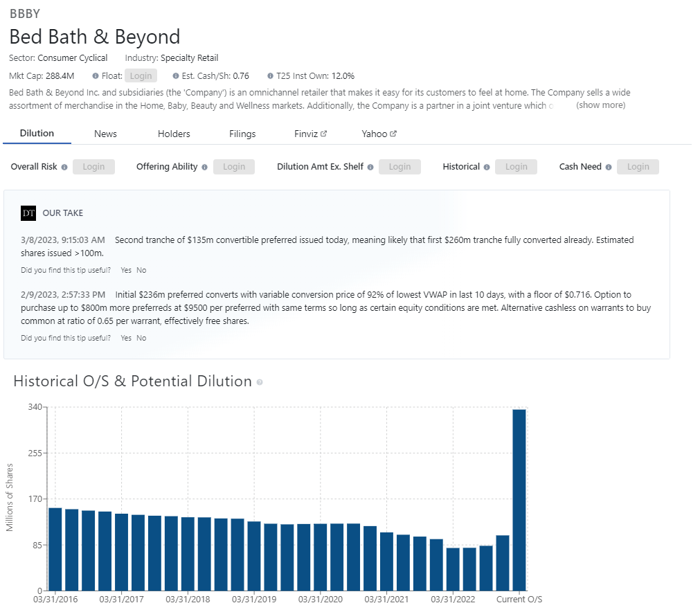Open Yahoo external link tab
The height and width of the screenshot is (603, 700).
tap(379, 134)
